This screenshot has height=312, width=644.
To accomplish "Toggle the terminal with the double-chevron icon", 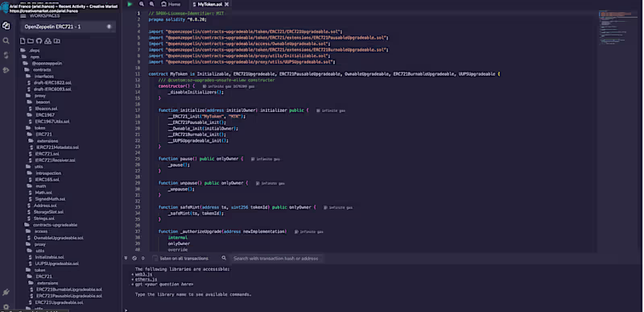I will pyautogui.click(x=126, y=258).
